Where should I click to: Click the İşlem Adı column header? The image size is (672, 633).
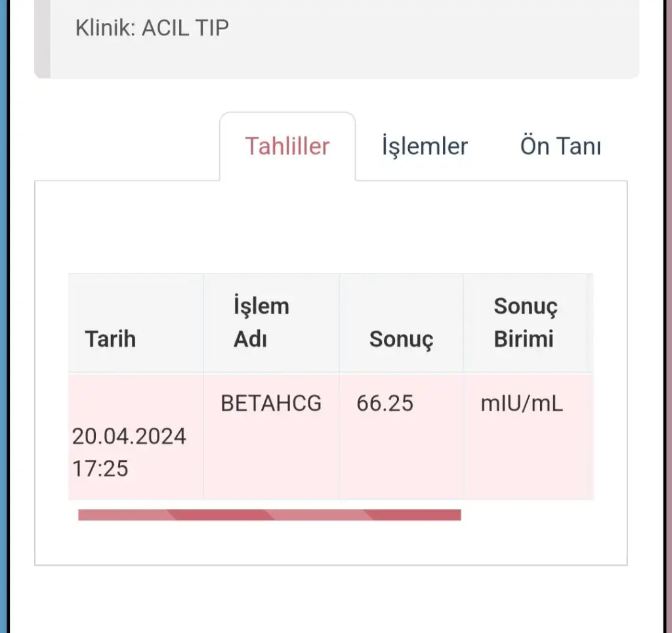tap(261, 323)
